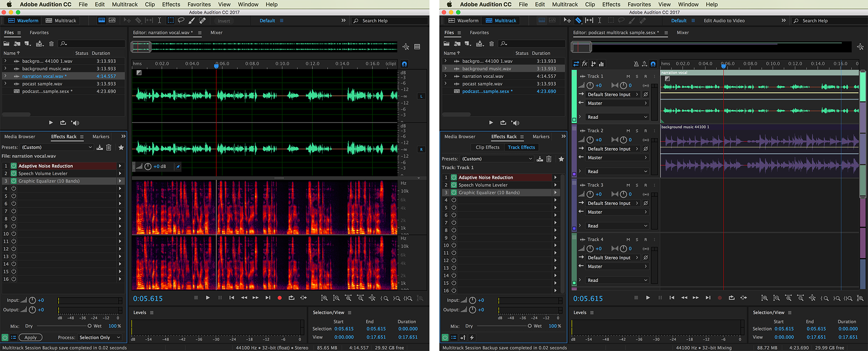Screen dimensions: 868x351
Task: Click the Skip Selection icon in left transport
Action: pos(303,298)
